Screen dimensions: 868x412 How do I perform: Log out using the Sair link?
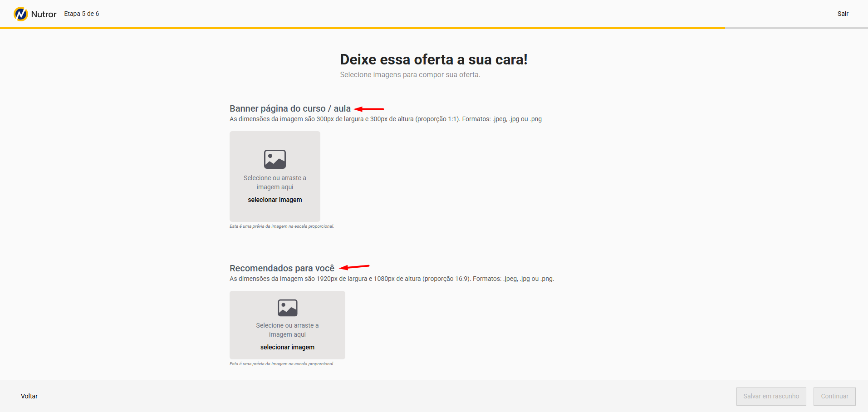pyautogui.click(x=843, y=14)
